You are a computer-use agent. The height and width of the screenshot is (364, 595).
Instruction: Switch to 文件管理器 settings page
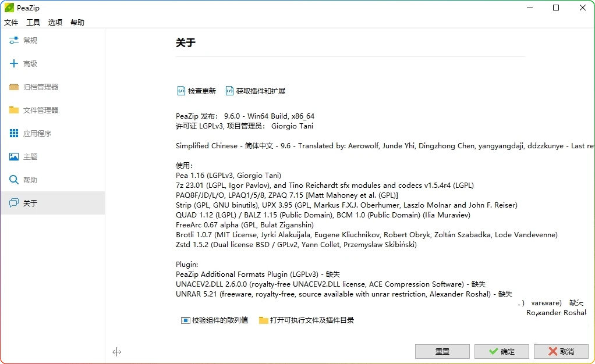coord(53,110)
